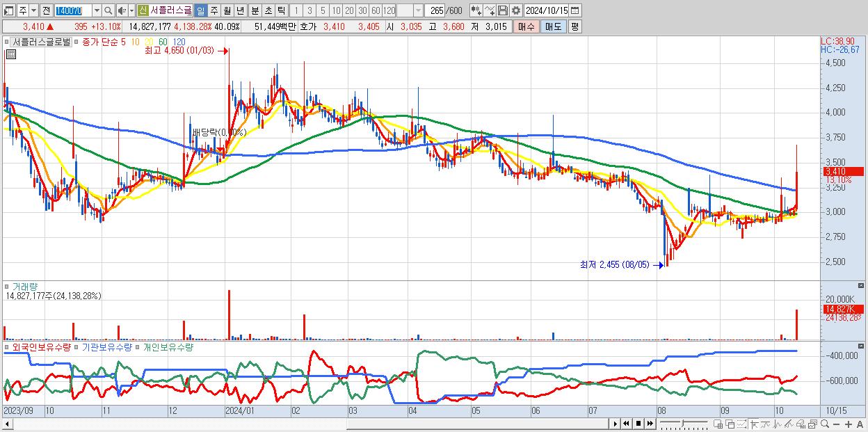Click the overlapping windows icon
This screenshot has height=432, width=868.
click(x=730, y=424)
